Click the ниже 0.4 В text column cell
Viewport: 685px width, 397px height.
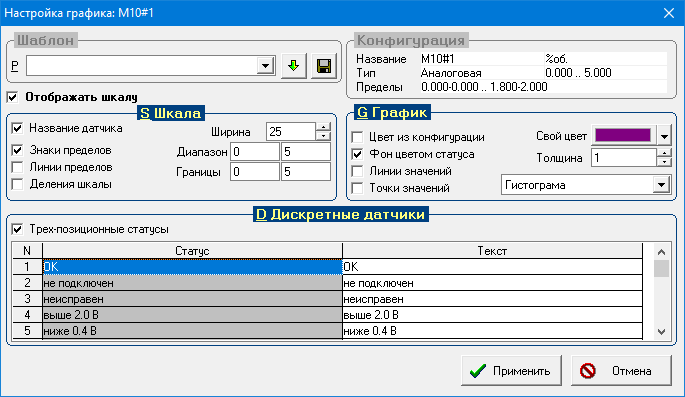492,331
